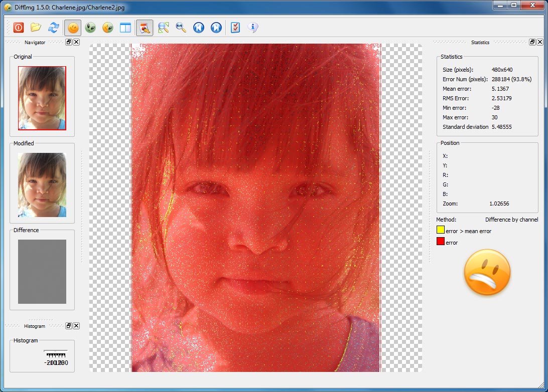Click the dual panel layout icon
Screen dimensions: 548x392
click(x=125, y=28)
